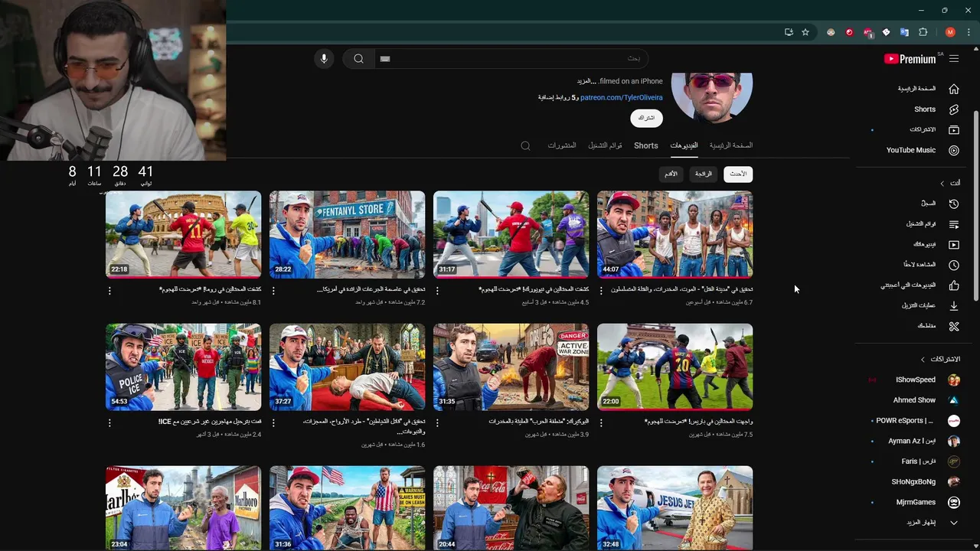Image resolution: width=980 pixels, height=551 pixels.
Task: Switch to the channel Shorts tab
Action: [x=646, y=145]
